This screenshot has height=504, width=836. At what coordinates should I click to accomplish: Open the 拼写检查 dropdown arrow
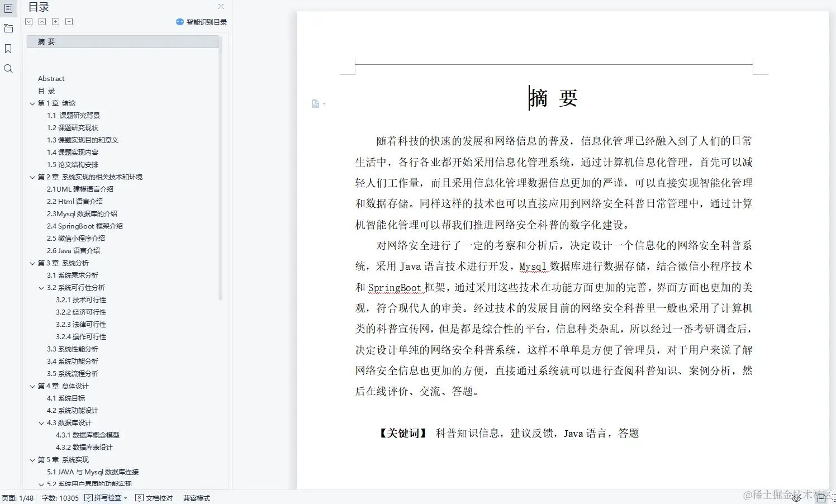126,498
